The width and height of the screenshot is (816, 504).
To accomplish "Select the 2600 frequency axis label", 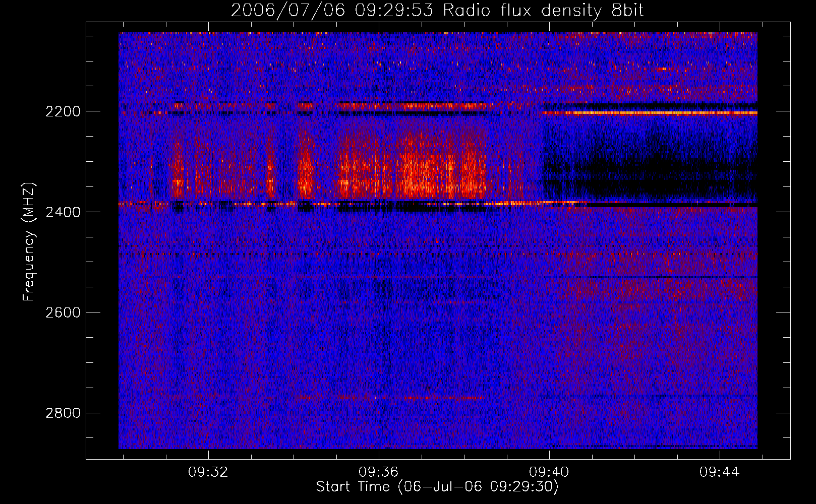I will pyautogui.click(x=63, y=312).
